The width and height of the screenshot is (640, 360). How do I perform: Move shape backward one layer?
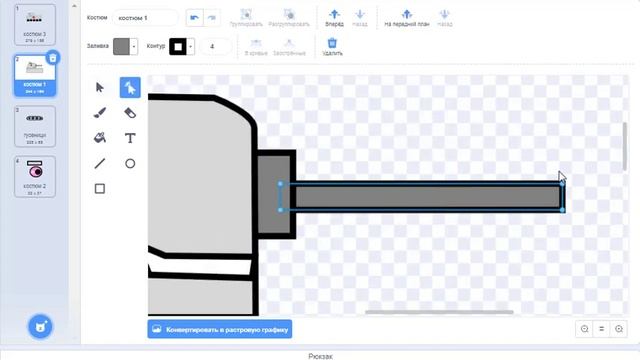click(360, 18)
